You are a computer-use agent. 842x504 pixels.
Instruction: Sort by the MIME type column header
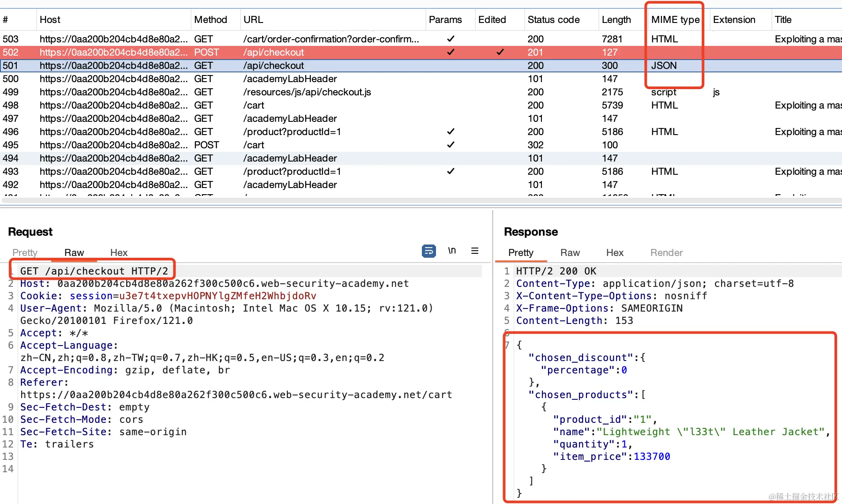coord(675,19)
